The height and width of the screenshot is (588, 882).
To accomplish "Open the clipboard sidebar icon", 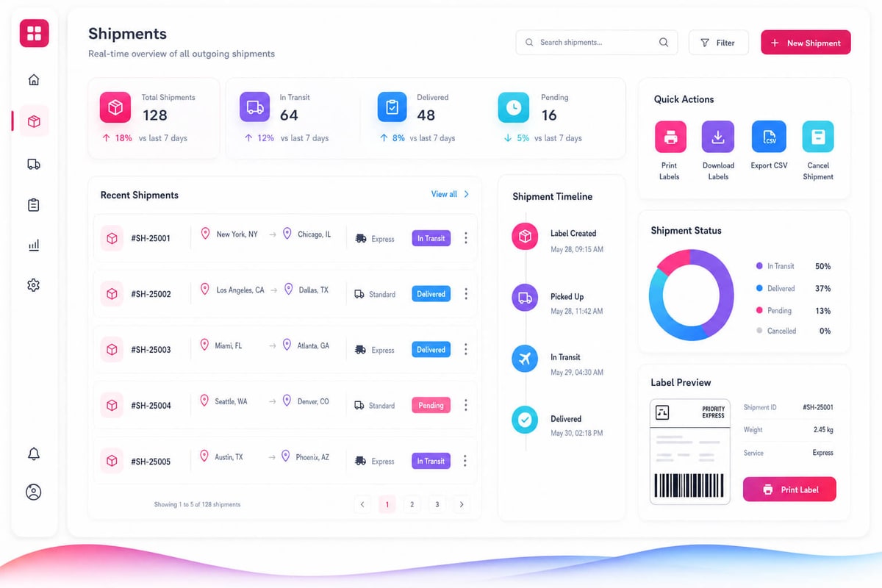I will [x=34, y=205].
